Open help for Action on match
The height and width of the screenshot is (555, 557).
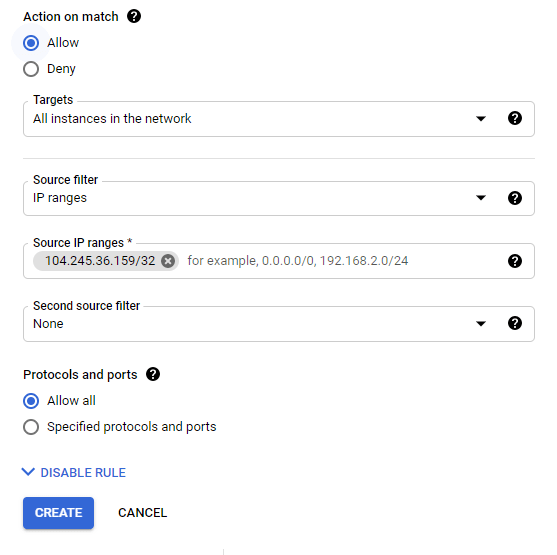pyautogui.click(x=134, y=16)
